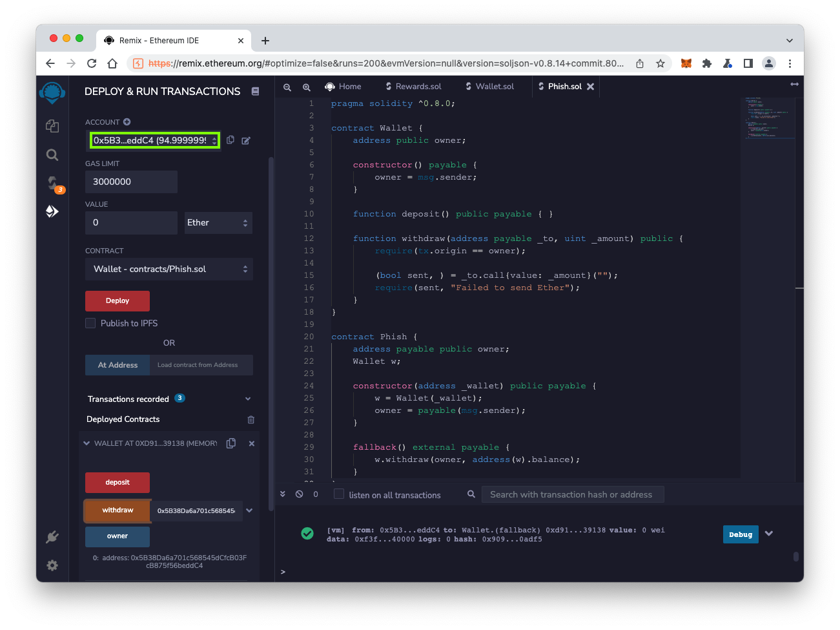Click the VALUE amount input field

(x=131, y=223)
